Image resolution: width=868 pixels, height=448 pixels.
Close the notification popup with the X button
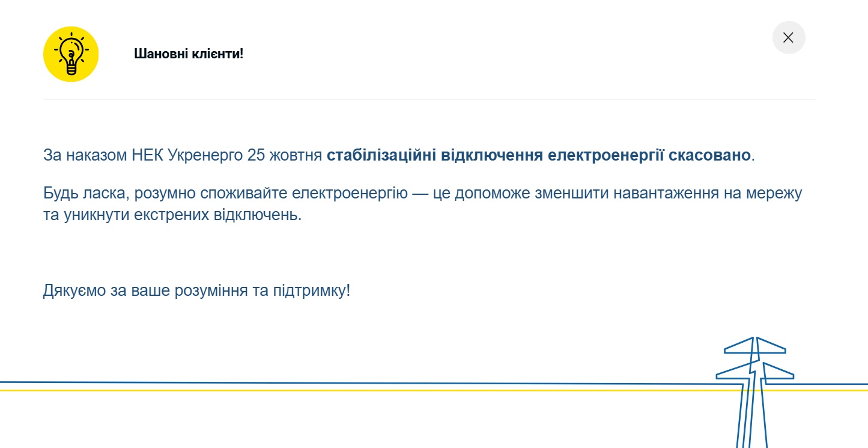click(x=788, y=37)
